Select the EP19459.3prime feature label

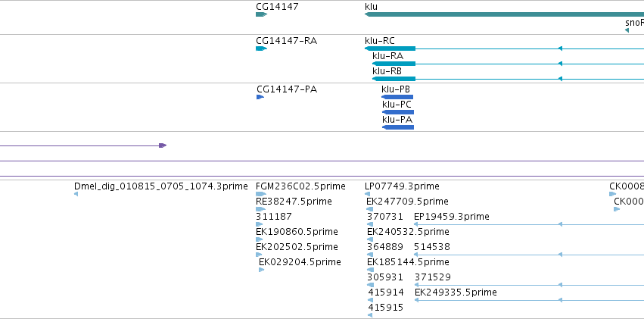[x=452, y=216]
